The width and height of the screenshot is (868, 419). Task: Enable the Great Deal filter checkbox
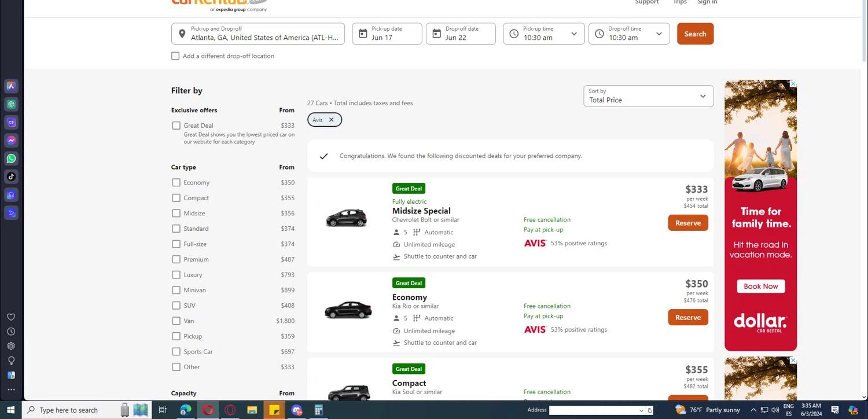pos(176,126)
